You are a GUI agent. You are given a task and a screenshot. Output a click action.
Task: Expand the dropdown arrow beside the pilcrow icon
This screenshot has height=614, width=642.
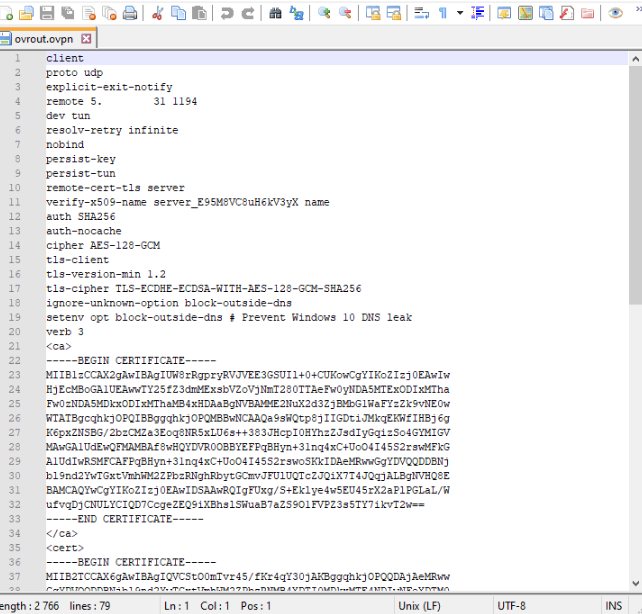[x=459, y=13]
